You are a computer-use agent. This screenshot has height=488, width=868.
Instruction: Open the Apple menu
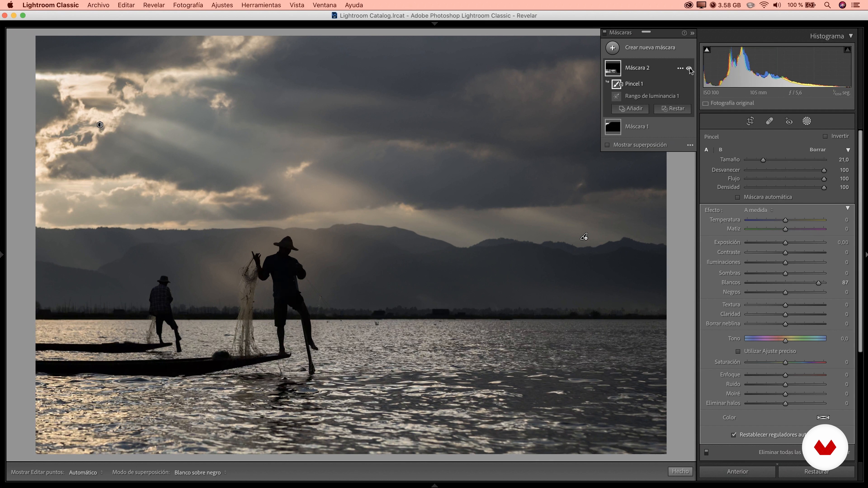(x=10, y=5)
